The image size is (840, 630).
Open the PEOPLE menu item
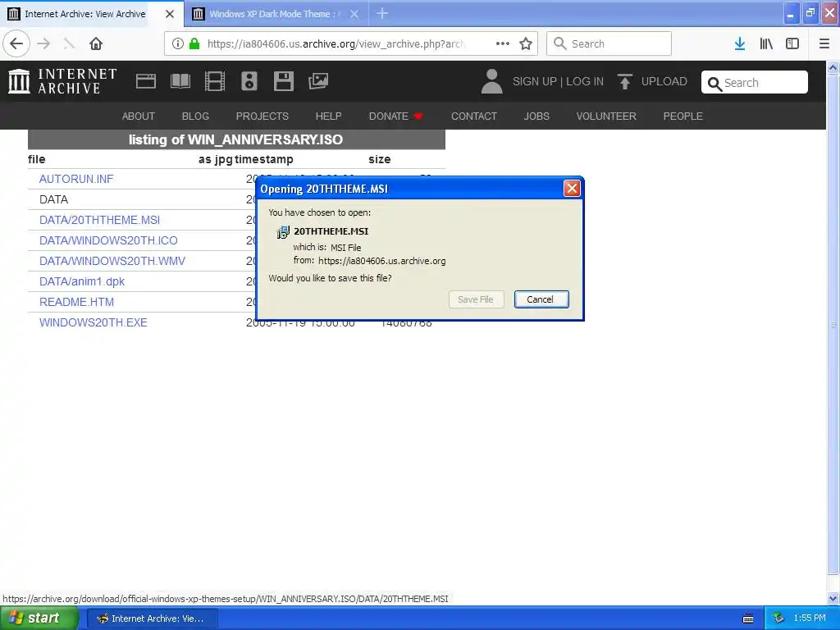[683, 116]
